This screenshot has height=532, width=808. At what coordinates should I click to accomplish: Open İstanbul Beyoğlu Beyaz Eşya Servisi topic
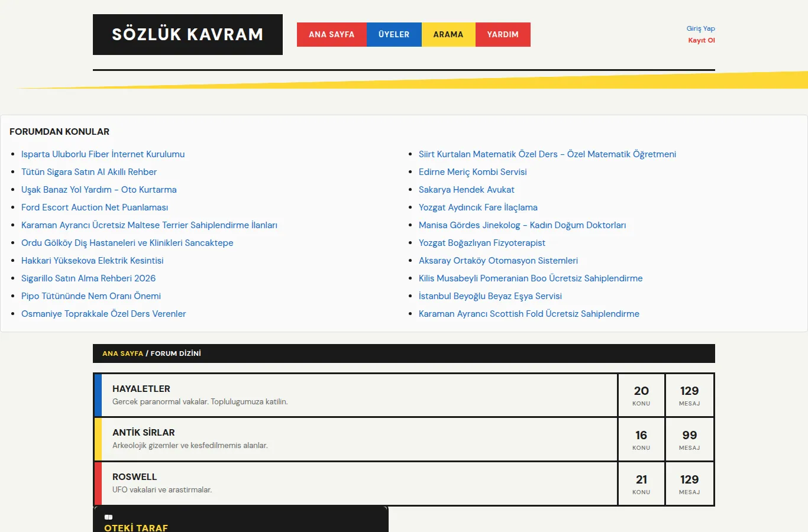tap(490, 296)
